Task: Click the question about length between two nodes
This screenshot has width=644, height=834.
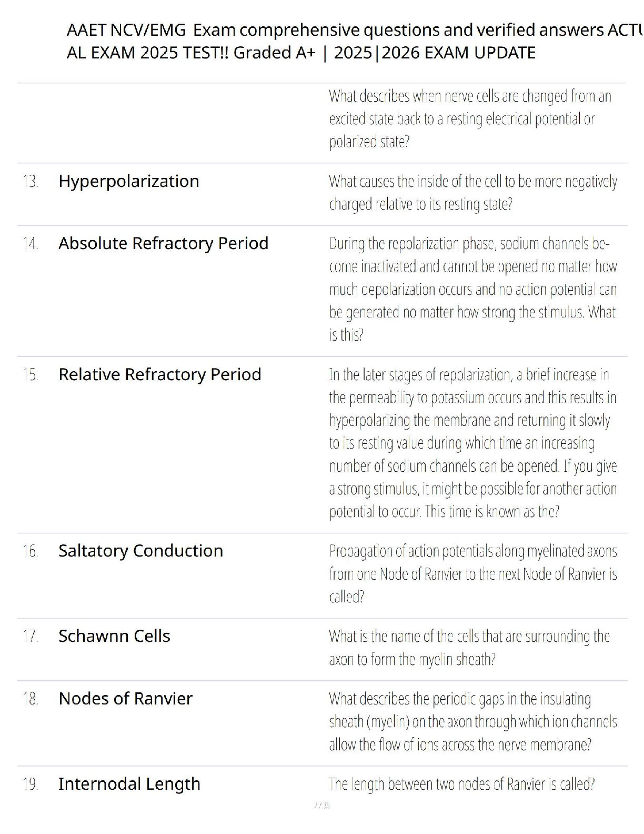Action: point(461,784)
